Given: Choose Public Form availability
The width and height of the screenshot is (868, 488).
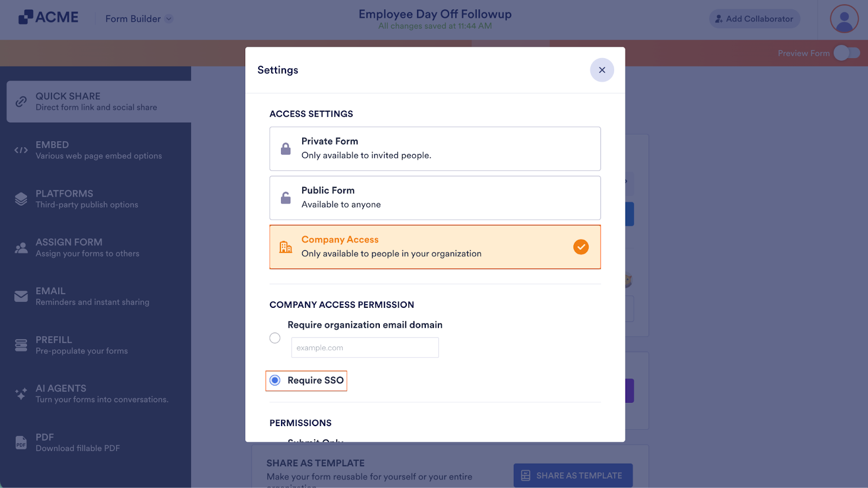Looking at the screenshot, I should coord(435,198).
